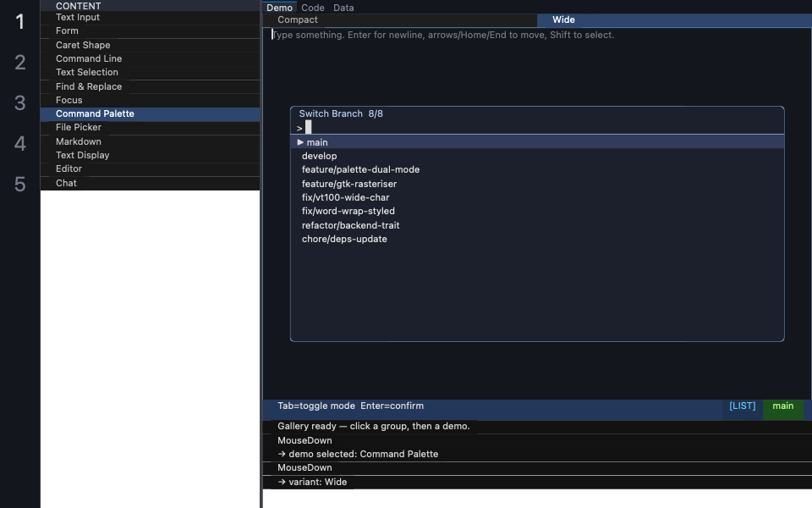
Task: Choose the Compact variant
Action: point(400,20)
